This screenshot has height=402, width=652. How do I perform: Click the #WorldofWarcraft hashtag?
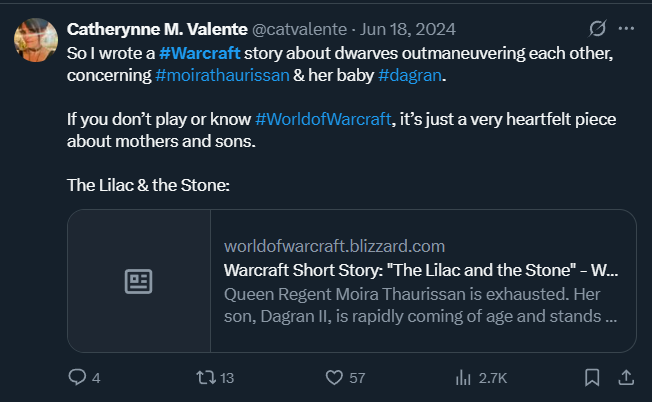coord(324,120)
